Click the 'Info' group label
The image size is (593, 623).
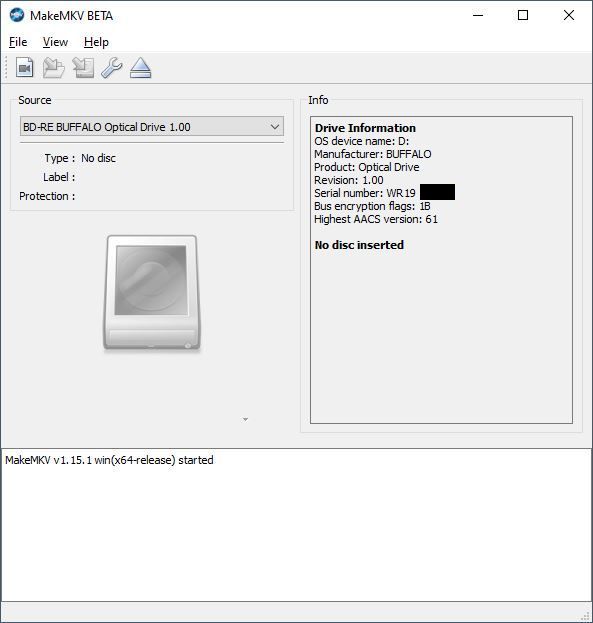coord(318,100)
